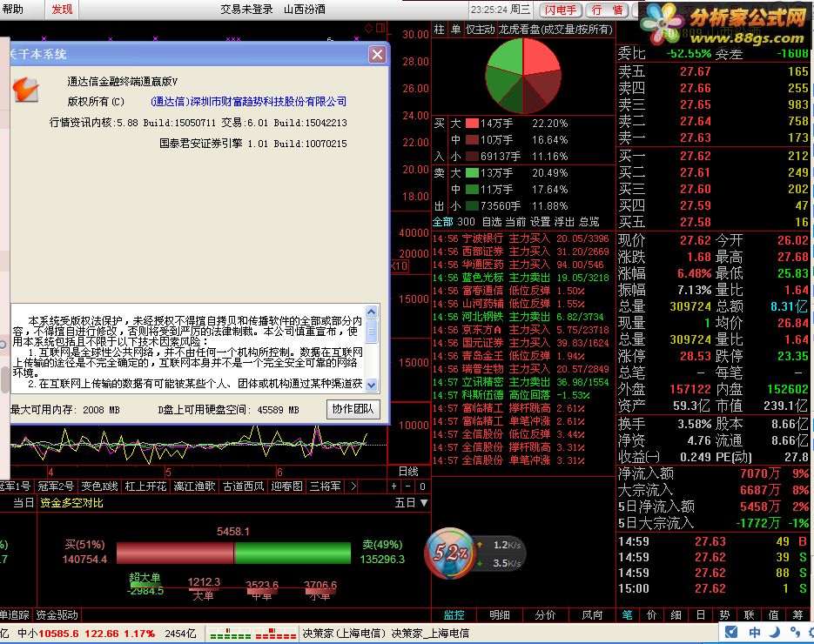Click the 资金驱动 tab at bottom
814x644 pixels.
tap(59, 615)
